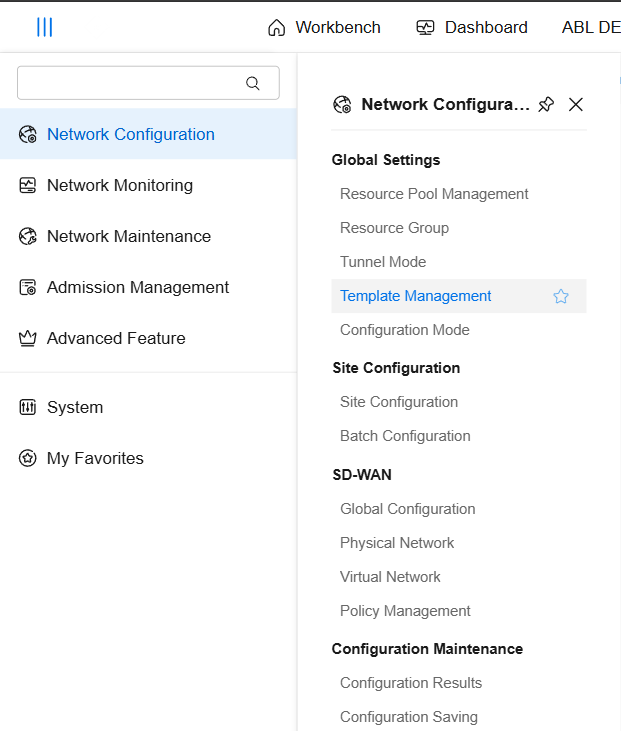Image resolution: width=621 pixels, height=731 pixels.
Task: Click the Network Monitoring sidebar icon
Action: [x=28, y=185]
